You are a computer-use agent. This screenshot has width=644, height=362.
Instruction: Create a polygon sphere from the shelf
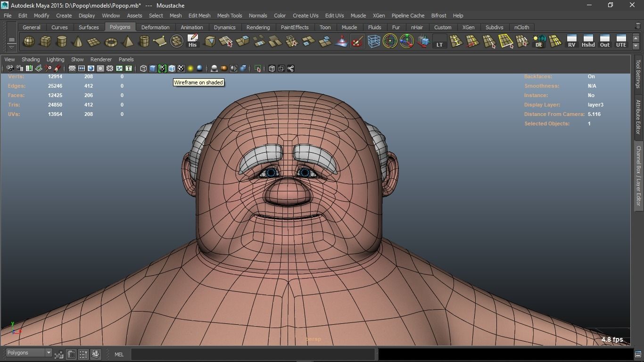(29, 41)
